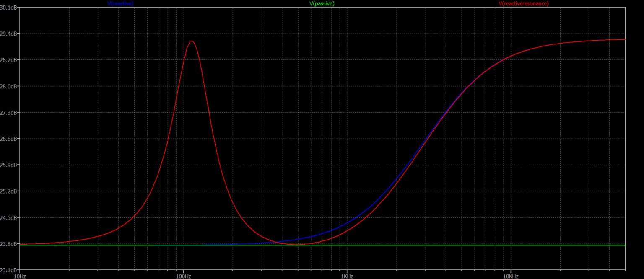Click the 30.1dB label on the vertical axis
The image size is (644, 279).
coord(9,8)
